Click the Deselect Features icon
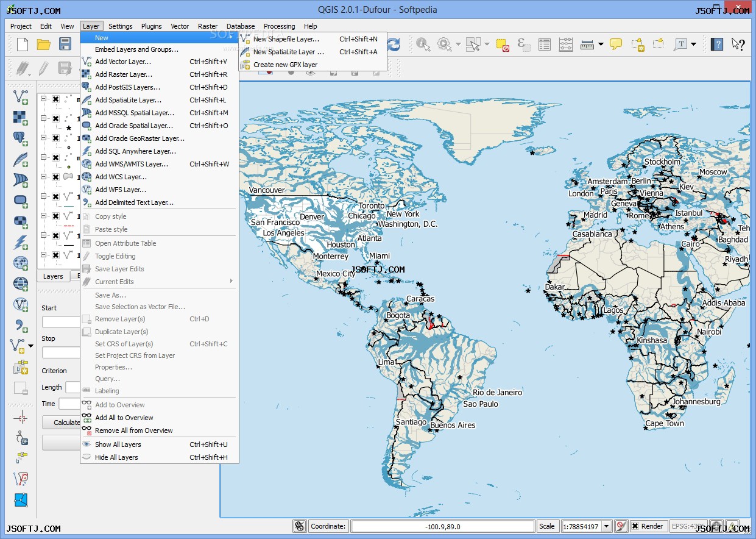This screenshot has height=539, width=756. click(x=503, y=44)
